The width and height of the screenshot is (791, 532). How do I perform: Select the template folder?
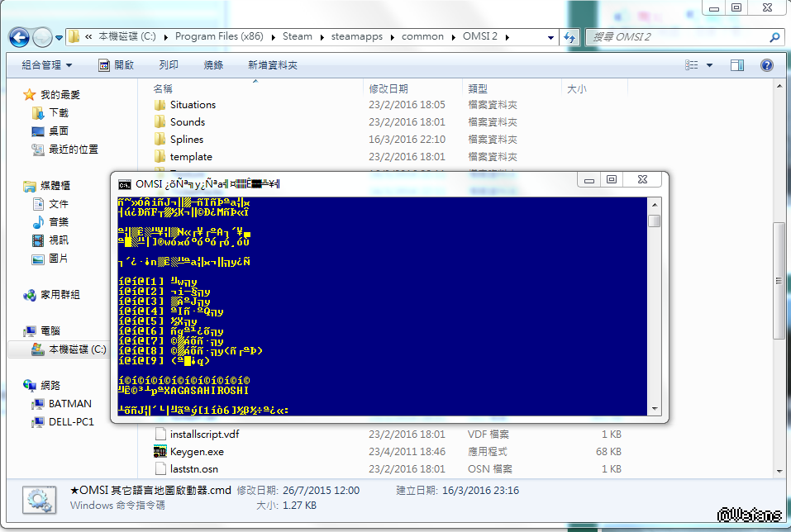pos(191,156)
